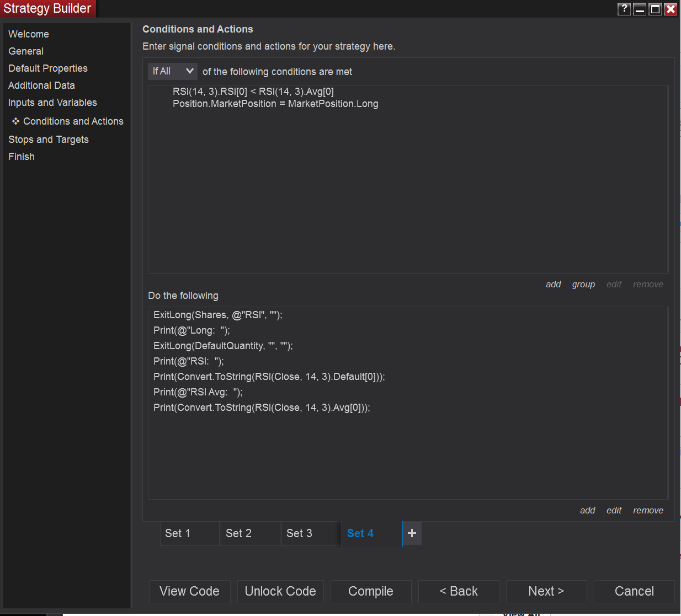This screenshot has width=681, height=616.
Task: Select the Set 4 tab
Action: [371, 533]
